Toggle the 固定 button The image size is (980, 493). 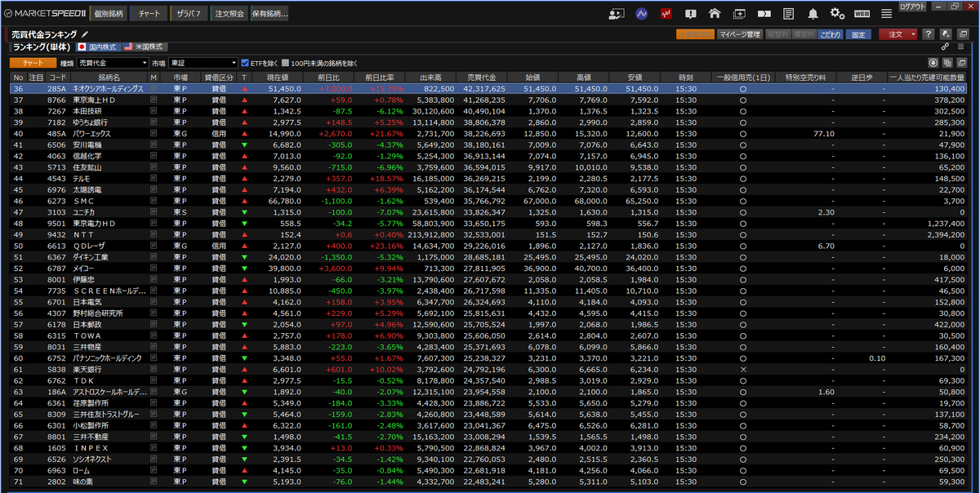pos(857,34)
